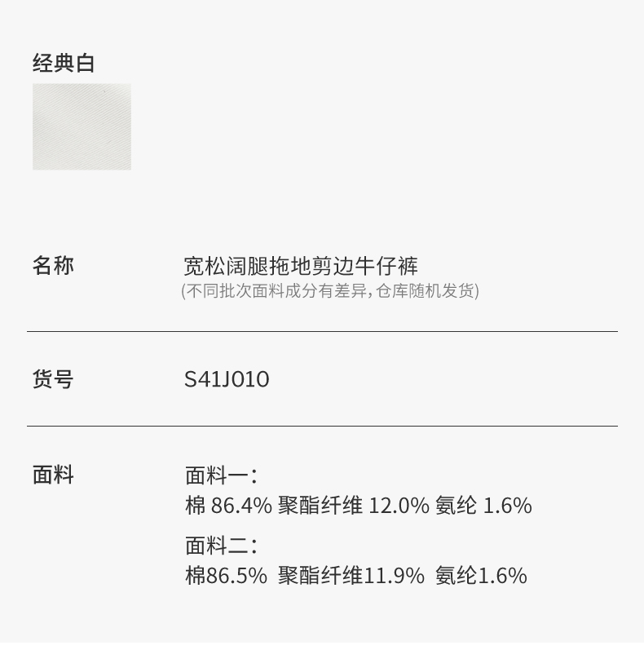Image resolution: width=644 pixels, height=650 pixels.
Task: Select the 经典白 color label
Action: point(64,63)
